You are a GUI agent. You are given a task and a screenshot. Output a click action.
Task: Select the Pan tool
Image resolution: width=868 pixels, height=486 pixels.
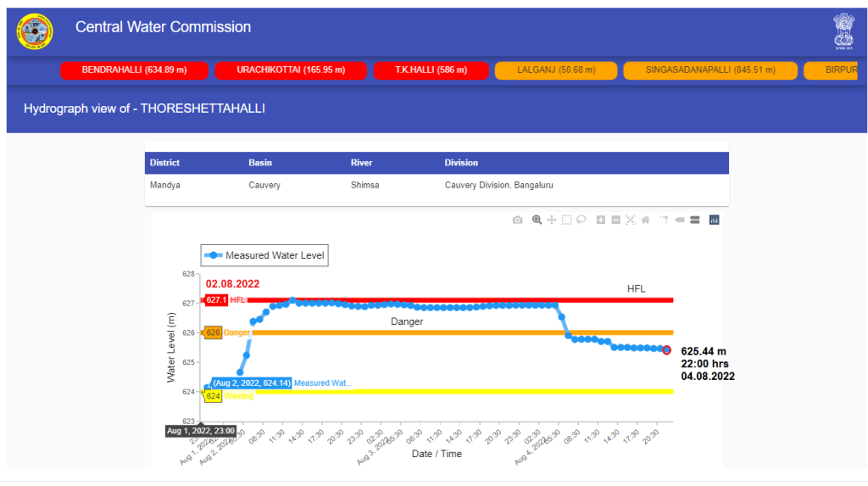pos(552,220)
